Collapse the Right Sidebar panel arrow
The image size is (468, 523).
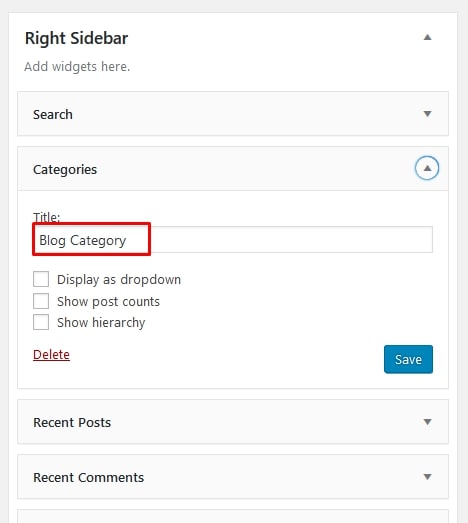click(427, 37)
